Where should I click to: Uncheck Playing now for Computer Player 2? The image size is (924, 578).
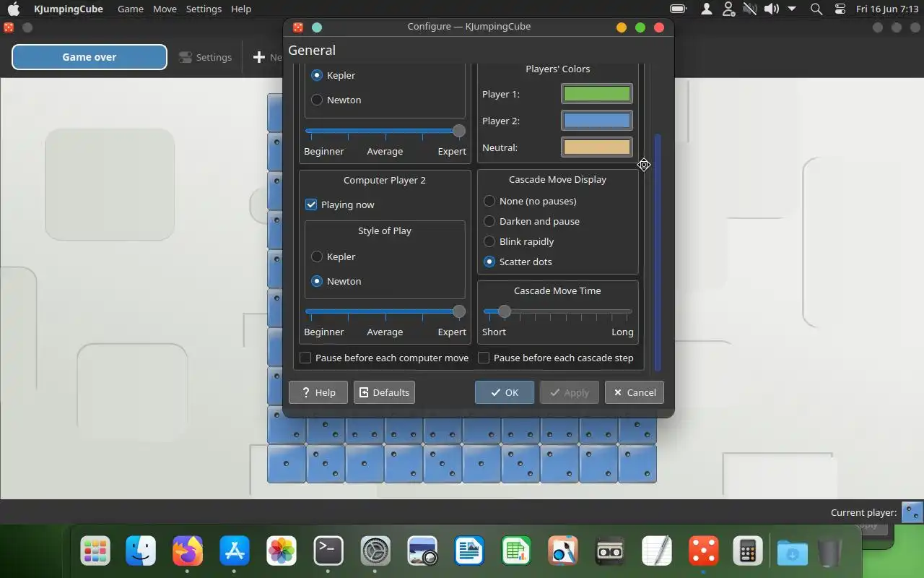tap(311, 204)
